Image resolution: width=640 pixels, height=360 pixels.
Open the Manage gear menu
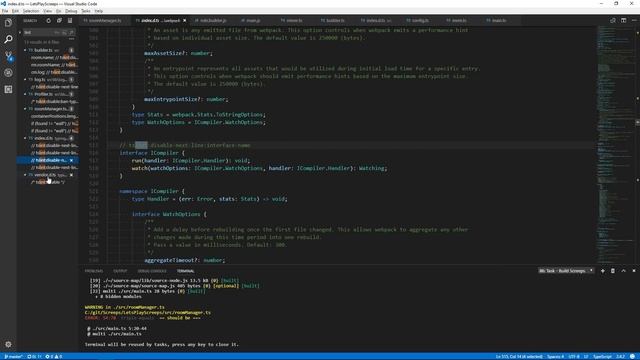pyautogui.click(x=8, y=344)
